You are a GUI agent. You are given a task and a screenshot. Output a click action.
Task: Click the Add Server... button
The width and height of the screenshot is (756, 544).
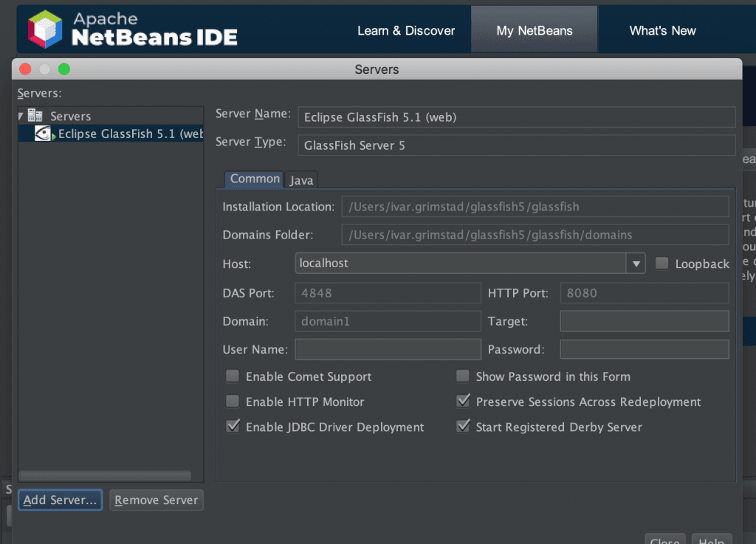point(61,500)
